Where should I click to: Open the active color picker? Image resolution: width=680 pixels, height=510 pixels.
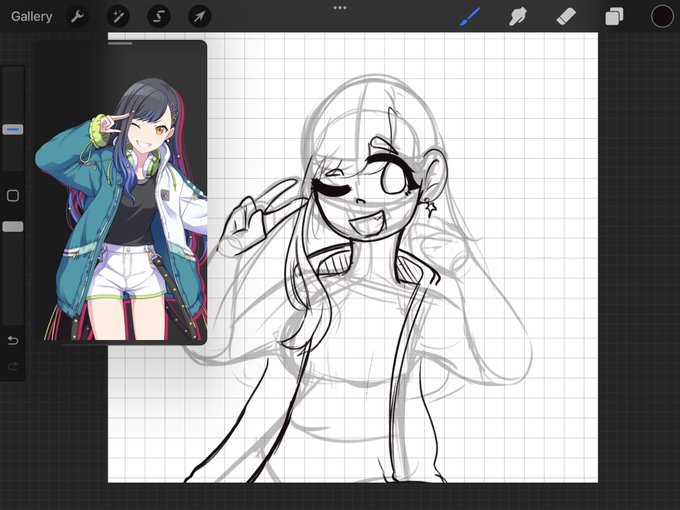662,16
